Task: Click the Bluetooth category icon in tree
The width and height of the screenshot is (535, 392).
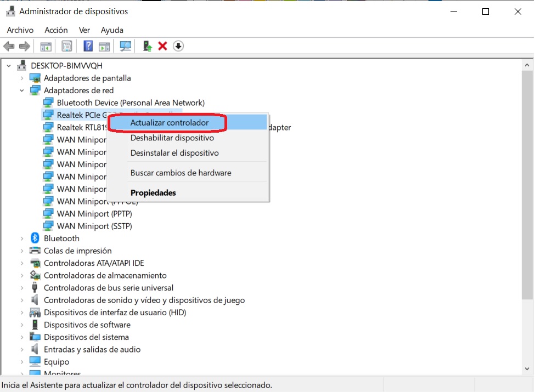Action: click(35, 238)
